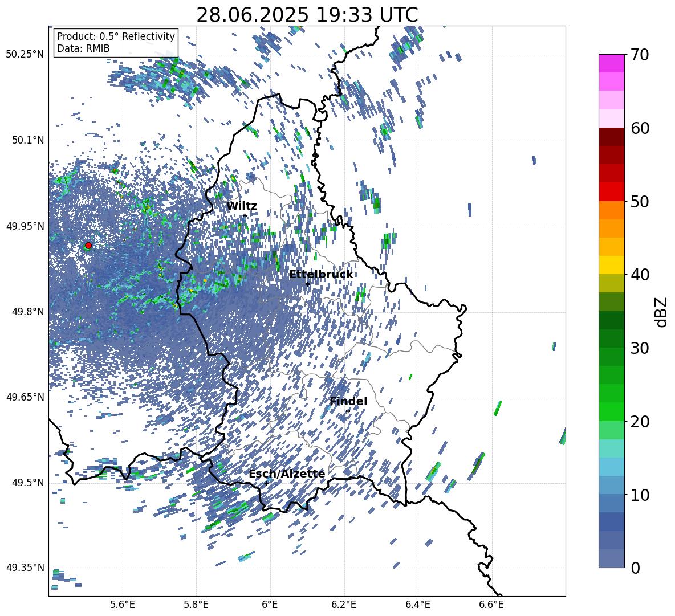Click the Esch/Alzette city label
675x616 pixels.
point(287,474)
